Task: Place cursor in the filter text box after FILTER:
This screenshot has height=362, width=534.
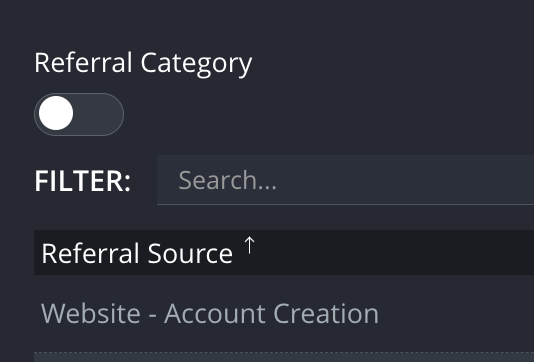Action: [345, 180]
